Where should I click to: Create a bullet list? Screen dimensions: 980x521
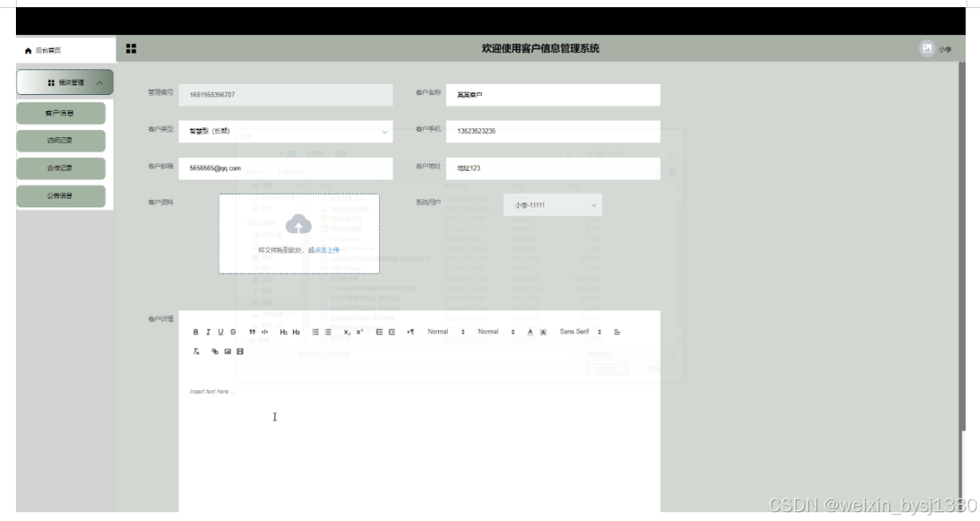(328, 332)
